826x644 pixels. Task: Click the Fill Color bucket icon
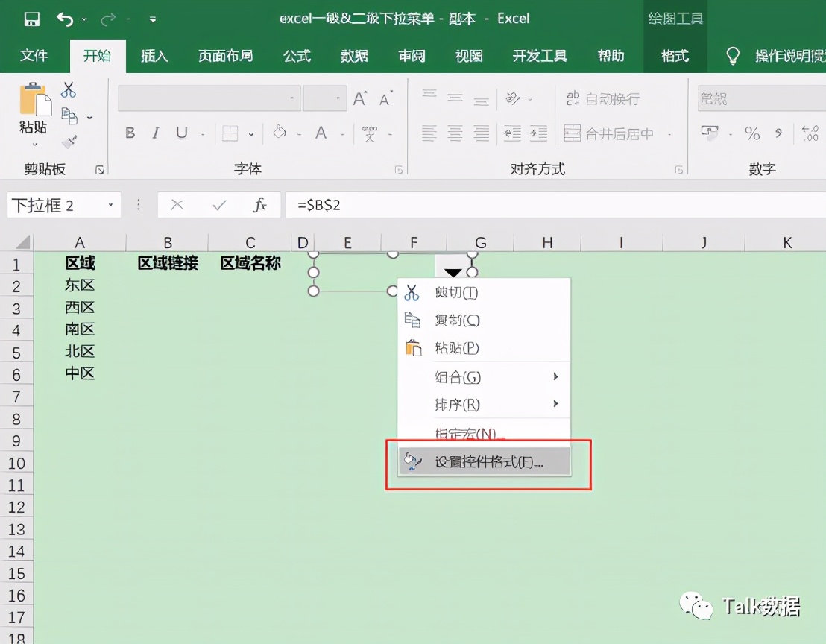[x=280, y=132]
